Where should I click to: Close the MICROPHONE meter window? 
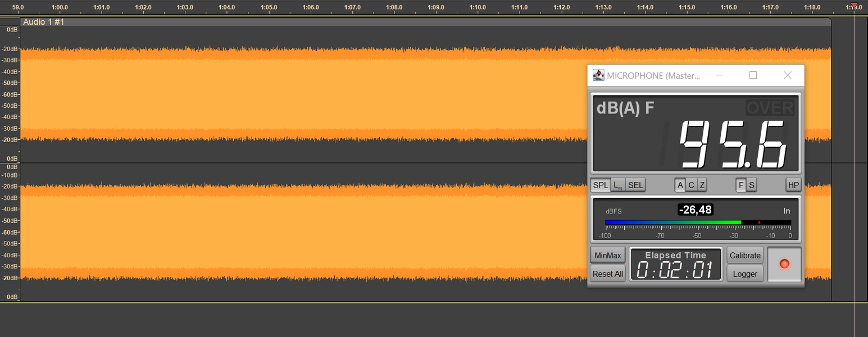[x=788, y=75]
